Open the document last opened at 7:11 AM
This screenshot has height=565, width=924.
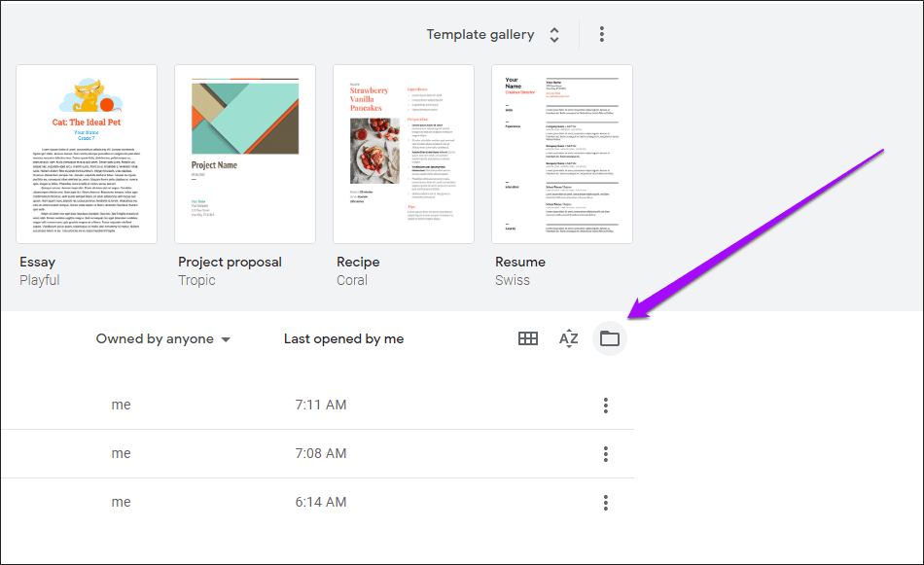coord(318,405)
